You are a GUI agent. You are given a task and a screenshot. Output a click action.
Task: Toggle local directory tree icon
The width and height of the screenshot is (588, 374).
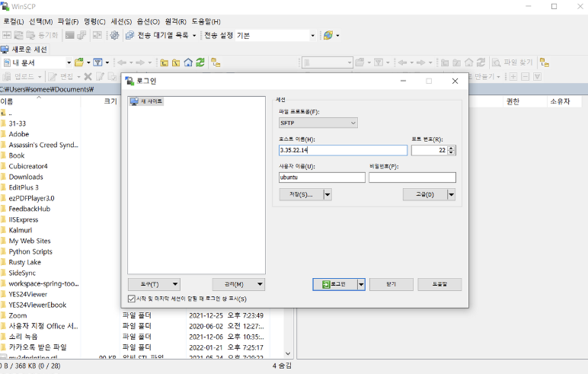click(216, 62)
